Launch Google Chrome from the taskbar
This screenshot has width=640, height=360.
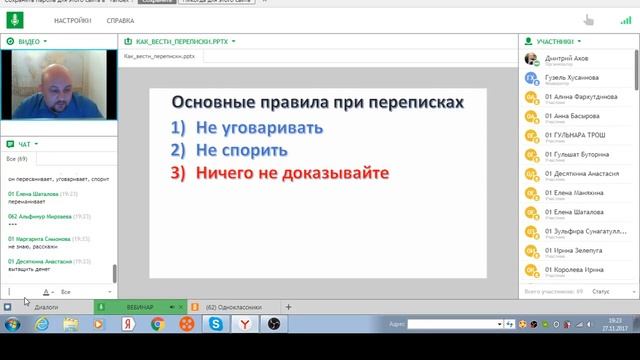(x=158, y=324)
